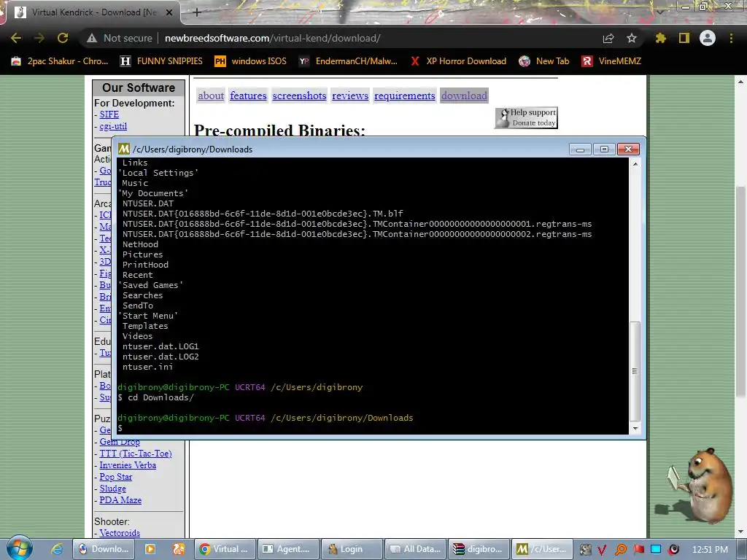The height and width of the screenshot is (560, 747).
Task: Switch to the Login taskbar window
Action: click(352, 549)
